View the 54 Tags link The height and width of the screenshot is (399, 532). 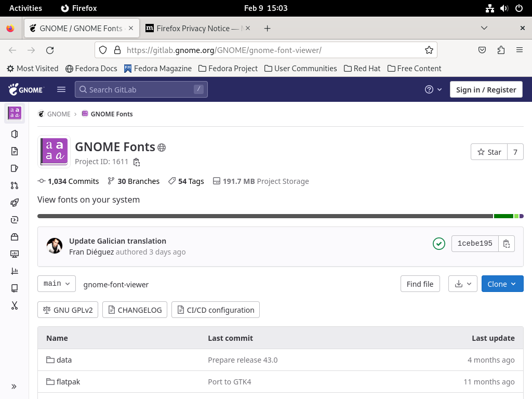(x=186, y=181)
